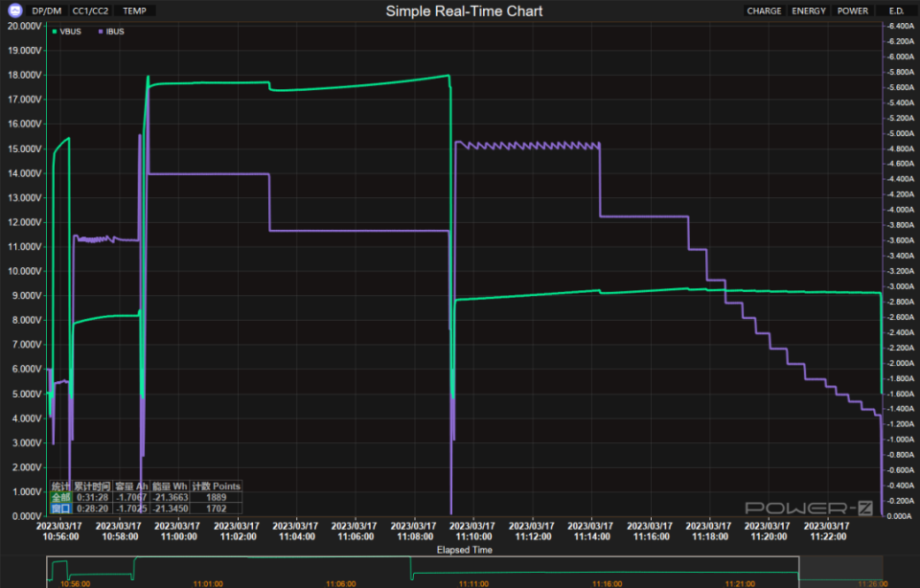The image size is (920, 588).
Task: Open the ENERGY view
Action: tap(809, 11)
